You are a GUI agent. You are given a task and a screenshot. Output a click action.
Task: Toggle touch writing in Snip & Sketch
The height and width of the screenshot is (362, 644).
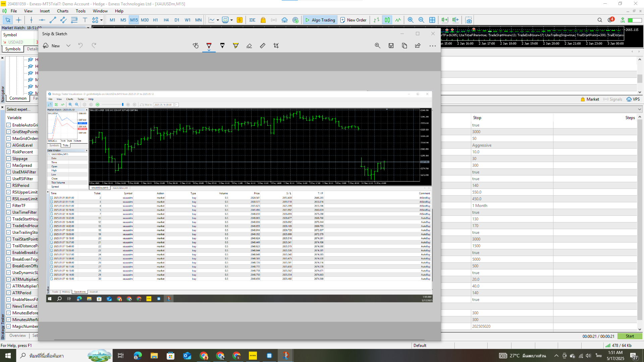(196, 46)
